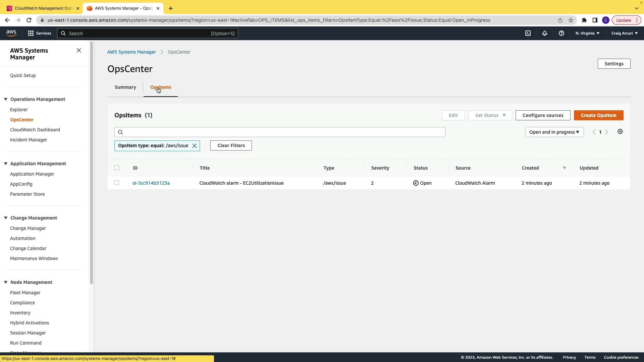This screenshot has height=362, width=644.
Task: Remove the OpsItem type filter chip
Action: tap(195, 146)
